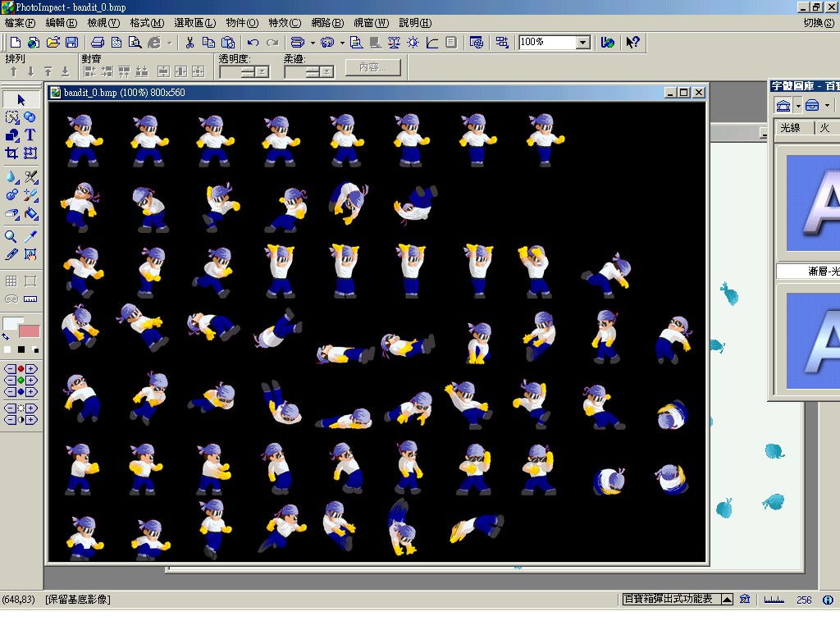Viewport: 840px width, 630px height.
Task: Select the Crop tool
Action: pos(11,153)
